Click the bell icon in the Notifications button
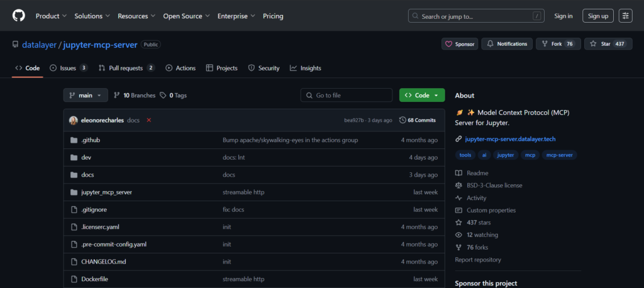644x288 pixels. click(491, 44)
